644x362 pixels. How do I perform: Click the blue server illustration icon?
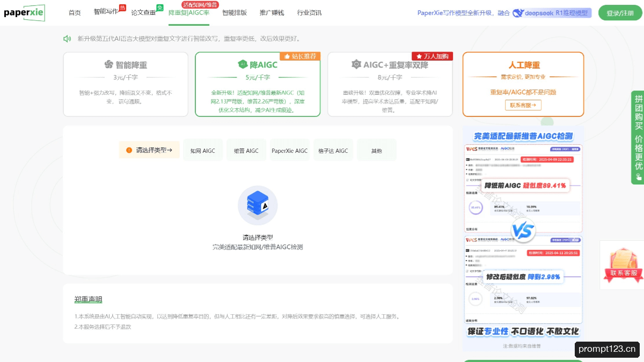pyautogui.click(x=258, y=205)
